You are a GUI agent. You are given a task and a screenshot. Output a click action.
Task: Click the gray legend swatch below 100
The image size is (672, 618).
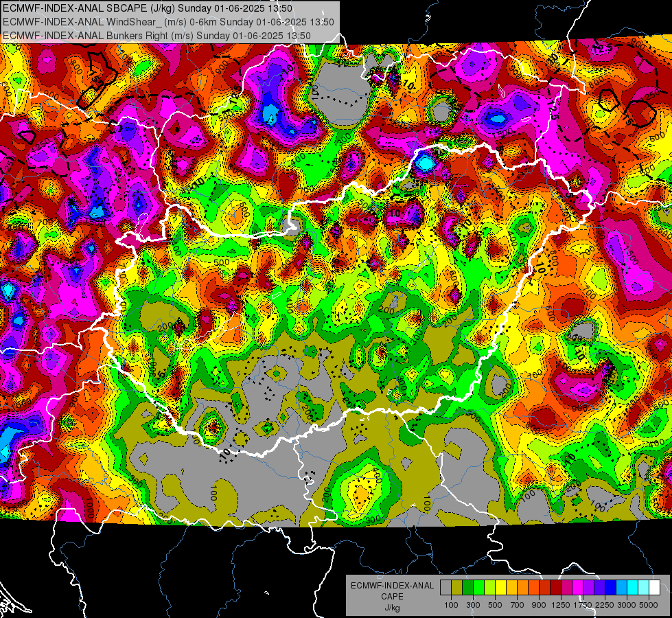pos(445,588)
